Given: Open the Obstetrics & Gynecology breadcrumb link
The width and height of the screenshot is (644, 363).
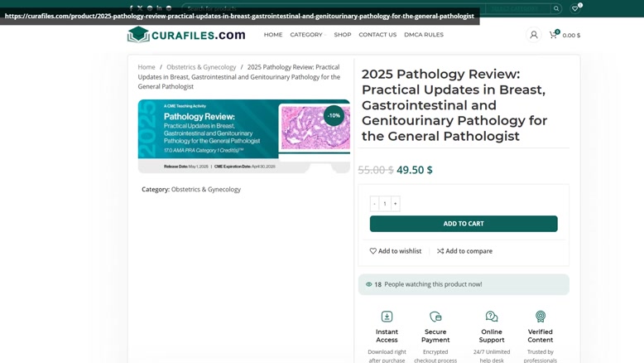Looking at the screenshot, I should [x=201, y=67].
